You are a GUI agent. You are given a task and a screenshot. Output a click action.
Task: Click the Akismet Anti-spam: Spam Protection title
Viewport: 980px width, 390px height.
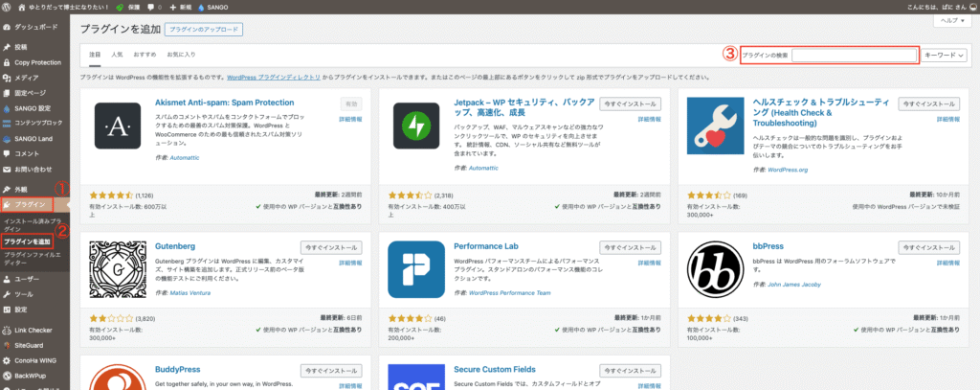pyautogui.click(x=224, y=102)
